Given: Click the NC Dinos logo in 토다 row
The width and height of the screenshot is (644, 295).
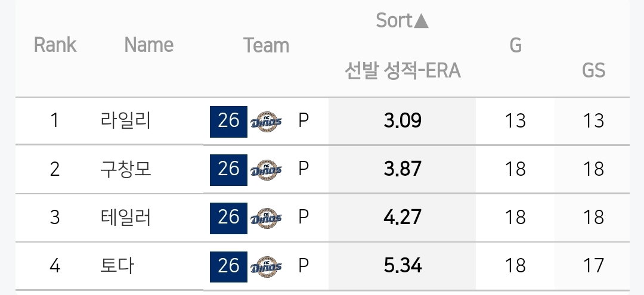Looking at the screenshot, I should (x=266, y=266).
